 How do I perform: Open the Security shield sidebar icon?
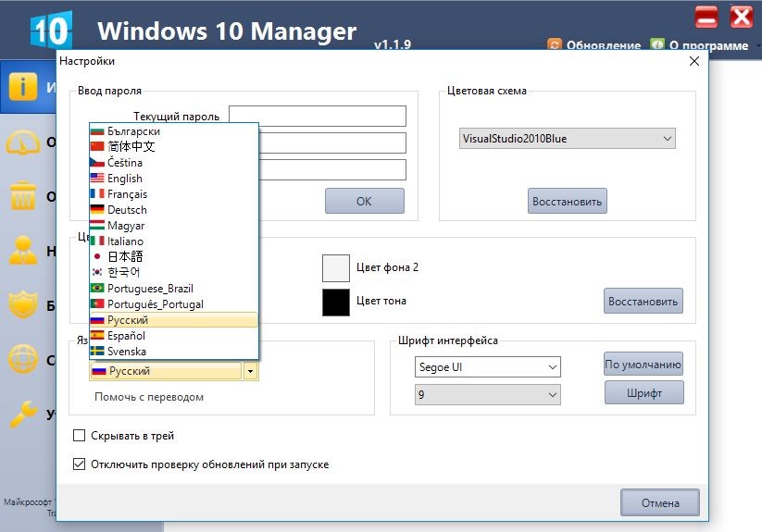point(23,304)
